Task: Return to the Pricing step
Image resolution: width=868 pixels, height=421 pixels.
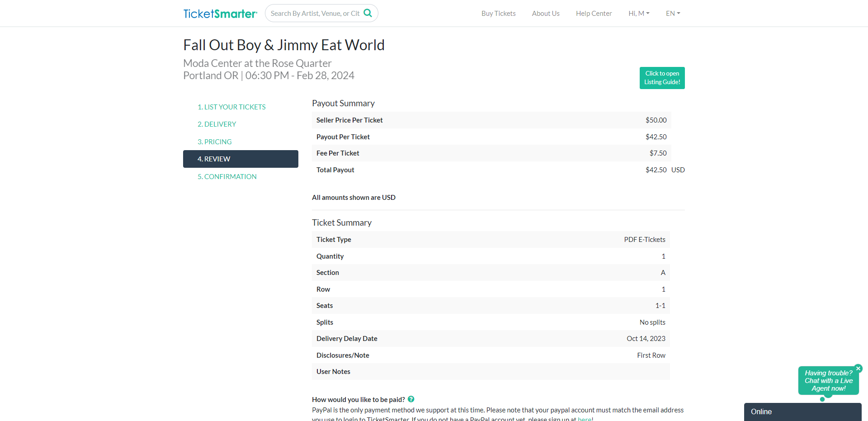Action: tap(215, 142)
